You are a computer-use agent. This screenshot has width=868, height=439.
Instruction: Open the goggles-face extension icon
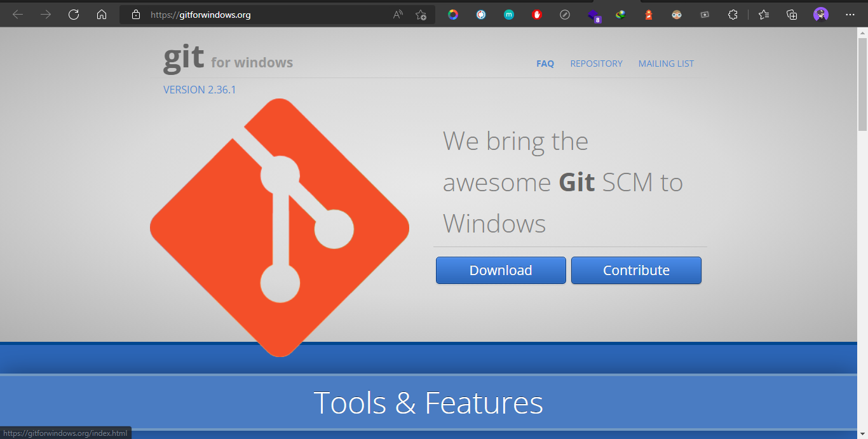tap(677, 15)
